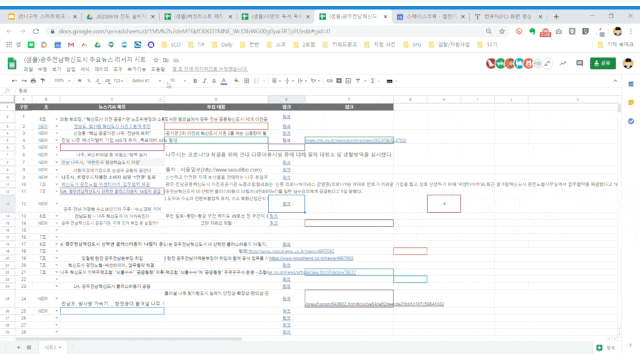Viewport: 640px width, 360px height.
Task: Open the 링크 link in data row 1
Action: 287,117
